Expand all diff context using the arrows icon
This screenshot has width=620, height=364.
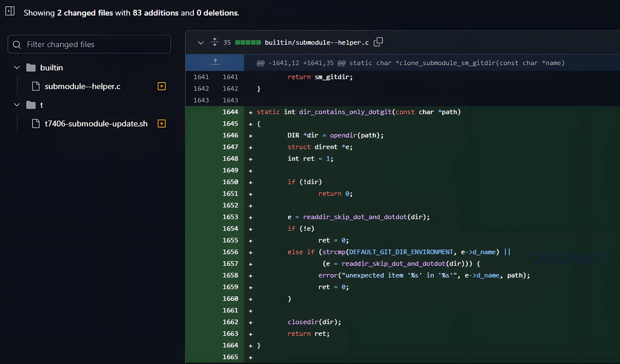tap(215, 42)
